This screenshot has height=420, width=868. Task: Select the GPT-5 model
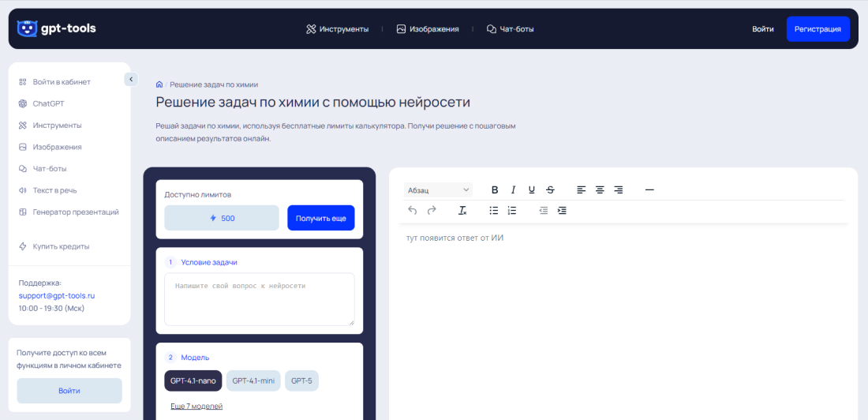pyautogui.click(x=301, y=381)
